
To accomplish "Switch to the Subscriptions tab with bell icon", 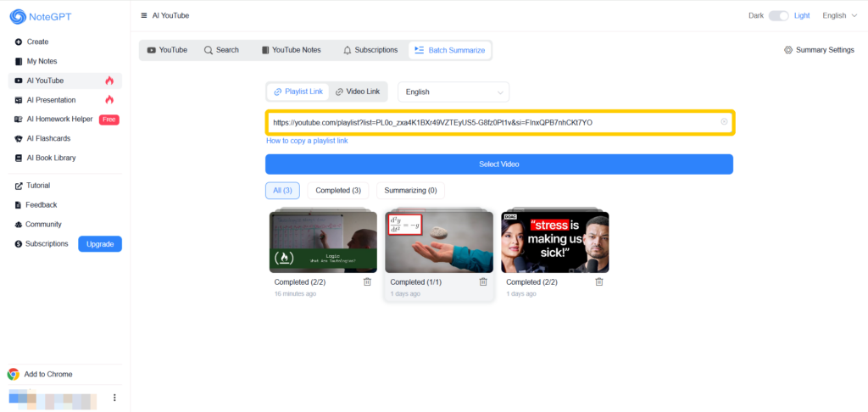I will pyautogui.click(x=370, y=50).
